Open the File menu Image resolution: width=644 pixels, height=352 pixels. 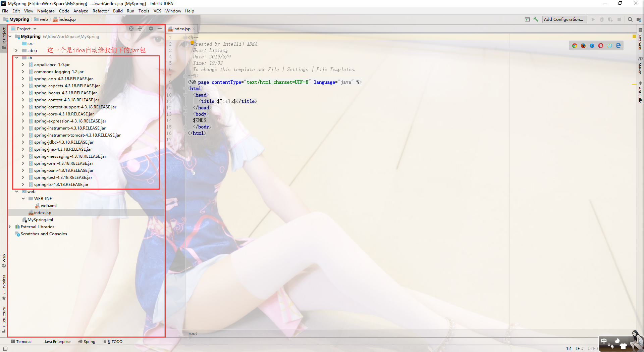(x=5, y=11)
